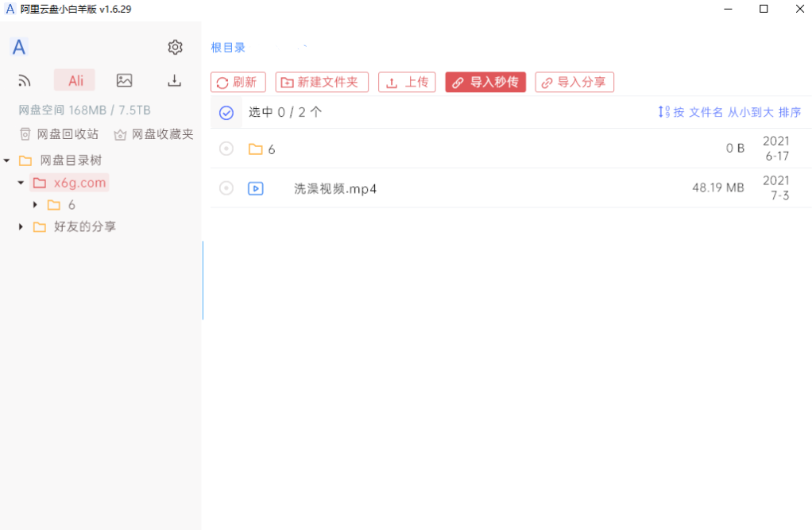
Task: Select the checkbox for folder 6
Action: (226, 149)
